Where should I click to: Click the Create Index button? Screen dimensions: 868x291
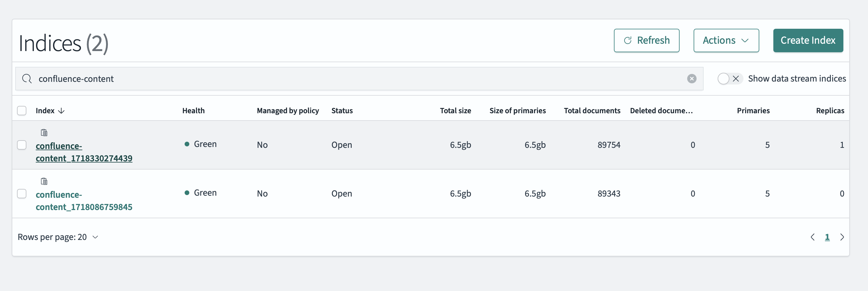pyautogui.click(x=808, y=40)
